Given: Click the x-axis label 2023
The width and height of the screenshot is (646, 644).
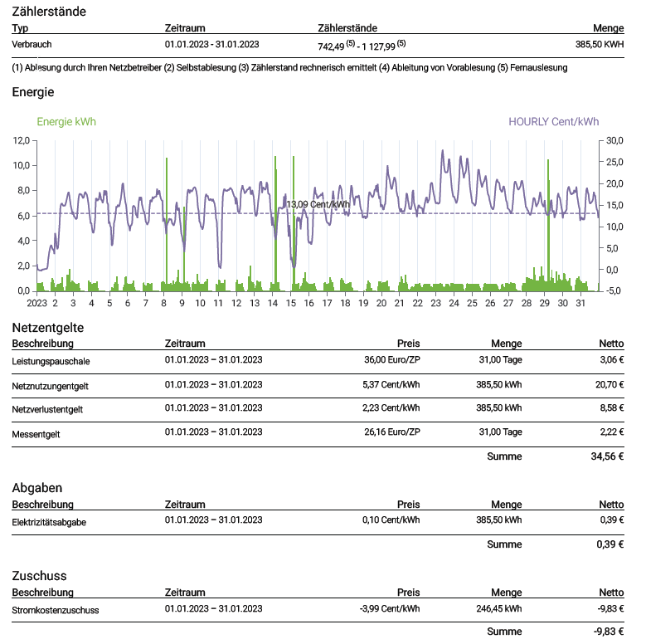Looking at the screenshot, I should [x=37, y=304].
